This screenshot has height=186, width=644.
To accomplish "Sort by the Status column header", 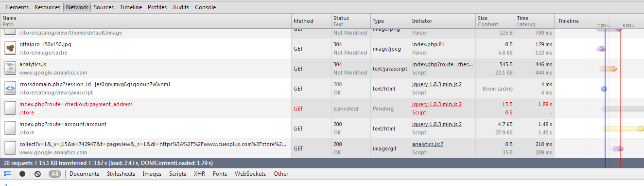I will tap(350, 21).
